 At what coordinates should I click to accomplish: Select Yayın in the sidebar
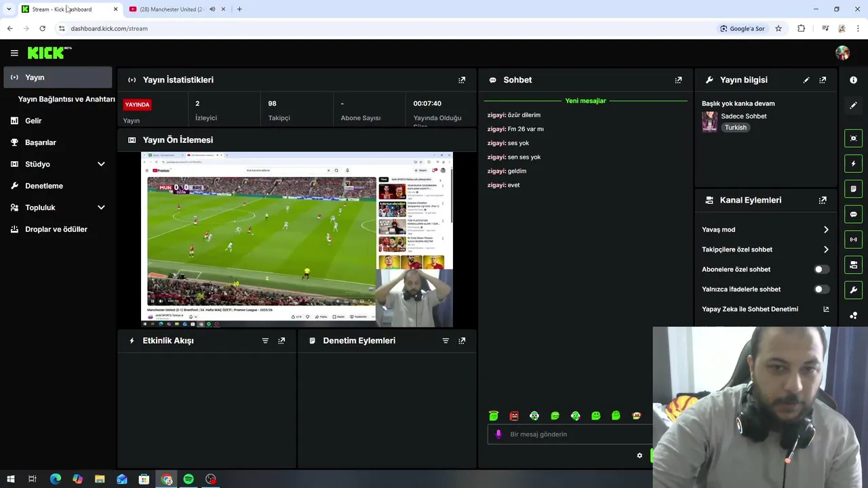click(58, 77)
